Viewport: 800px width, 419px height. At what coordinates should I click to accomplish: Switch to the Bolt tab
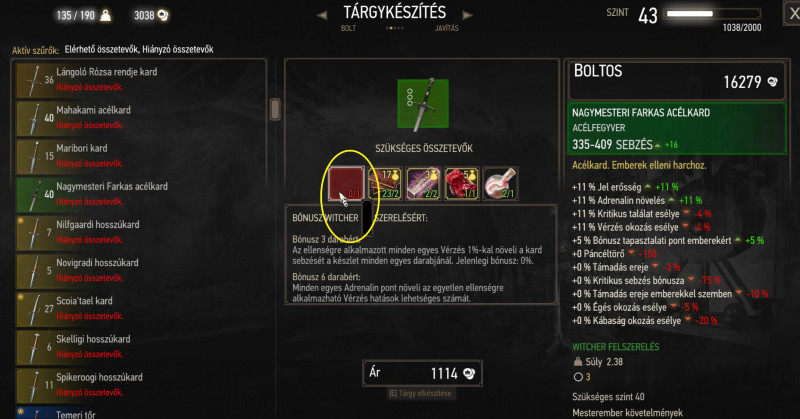pyautogui.click(x=348, y=28)
